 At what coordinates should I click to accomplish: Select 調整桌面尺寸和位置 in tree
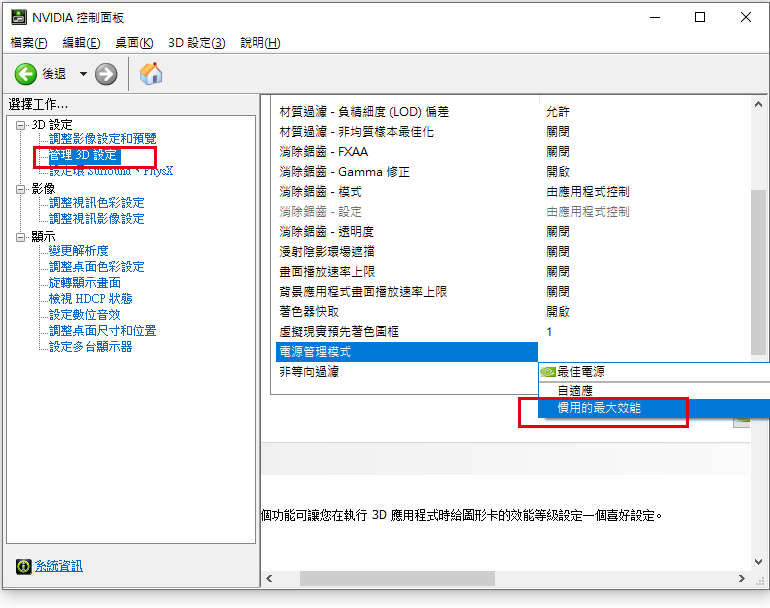[103, 331]
